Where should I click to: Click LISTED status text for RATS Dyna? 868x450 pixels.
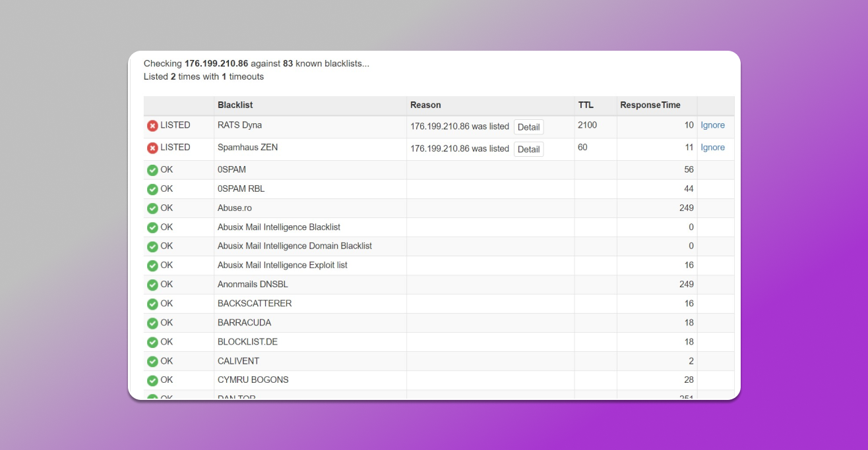coord(175,125)
